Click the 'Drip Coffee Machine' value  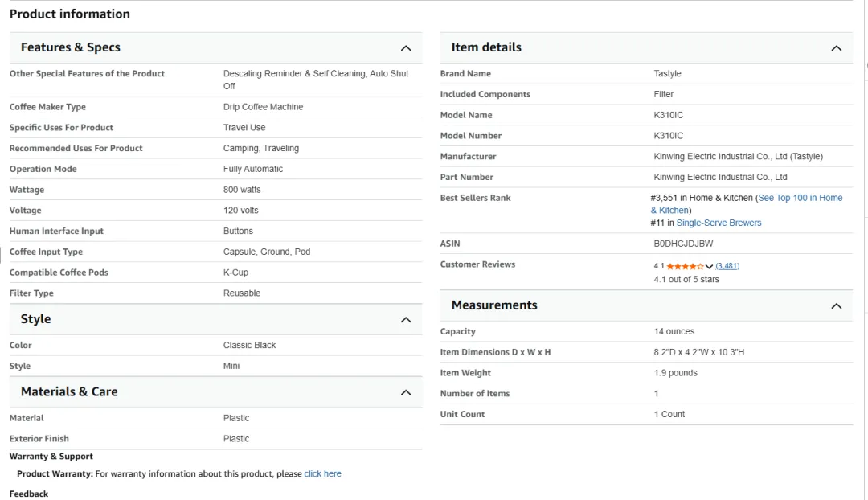tap(263, 107)
